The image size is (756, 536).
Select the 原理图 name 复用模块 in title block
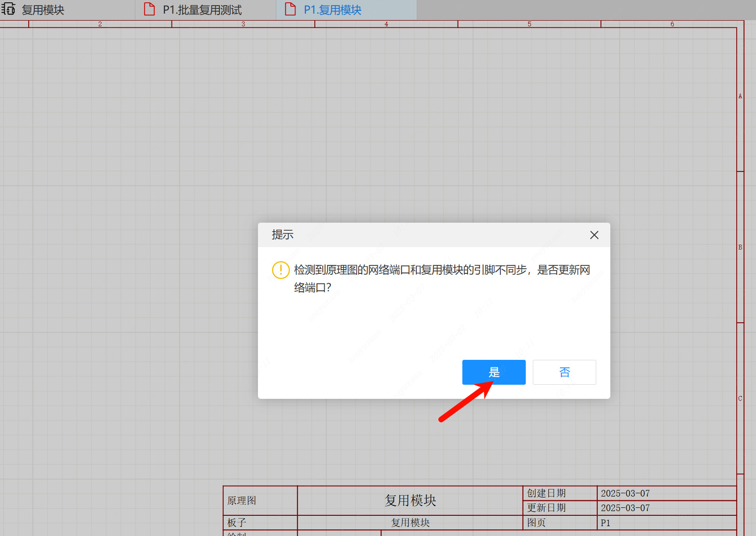click(410, 500)
